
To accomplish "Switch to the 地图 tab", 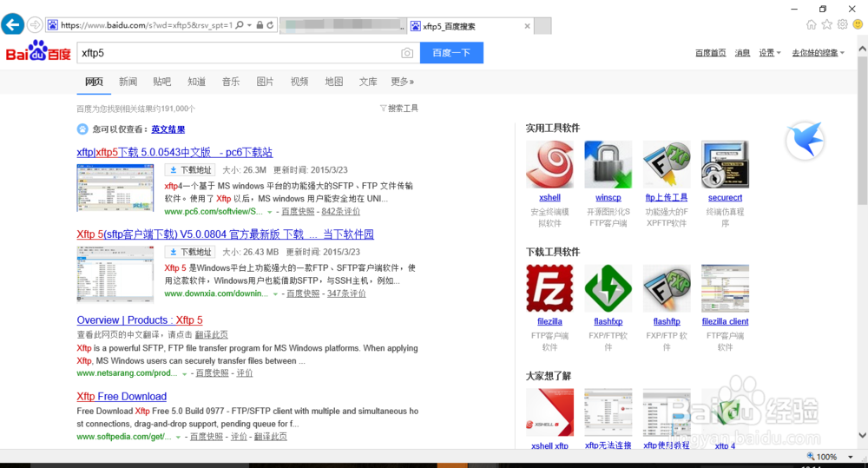I will [x=334, y=82].
